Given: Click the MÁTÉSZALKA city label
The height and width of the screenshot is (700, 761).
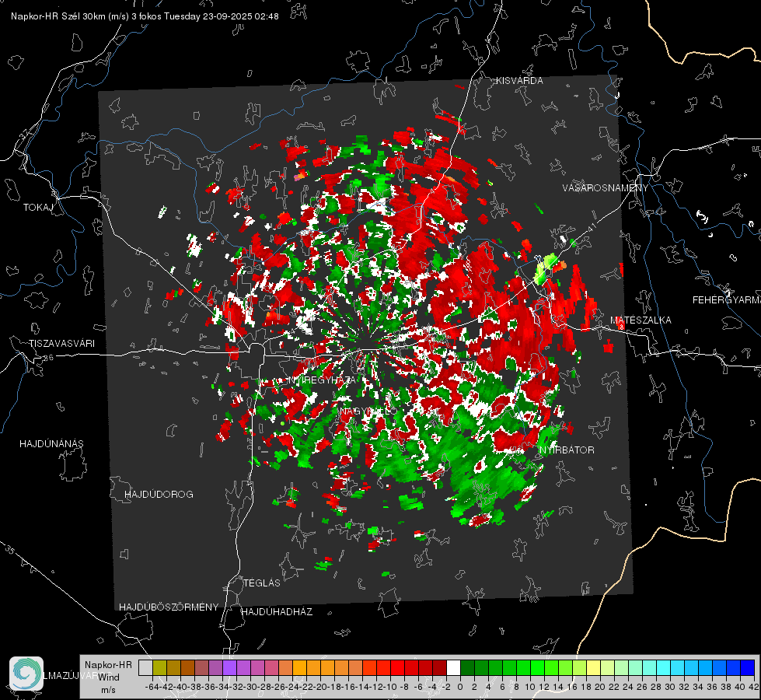Looking at the screenshot, I should tap(641, 320).
